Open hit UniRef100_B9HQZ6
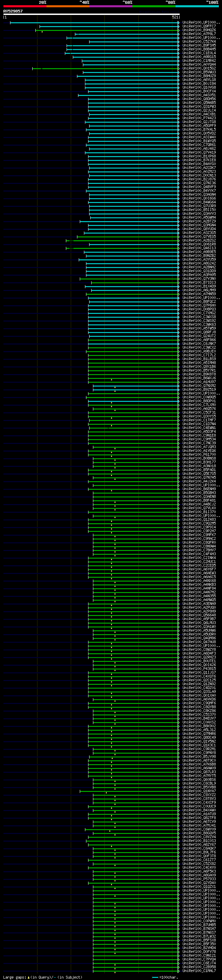The height and width of the screenshot is (980, 222). 199,30
